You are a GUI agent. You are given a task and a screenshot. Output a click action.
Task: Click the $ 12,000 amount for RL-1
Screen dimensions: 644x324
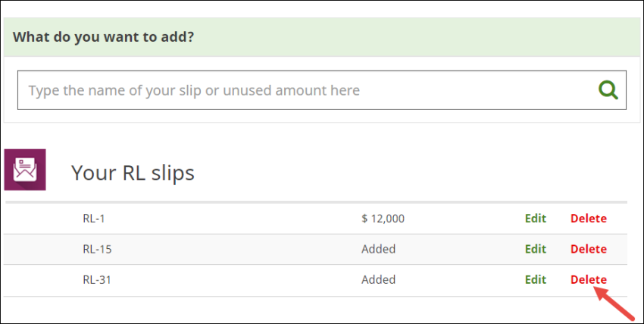(383, 219)
